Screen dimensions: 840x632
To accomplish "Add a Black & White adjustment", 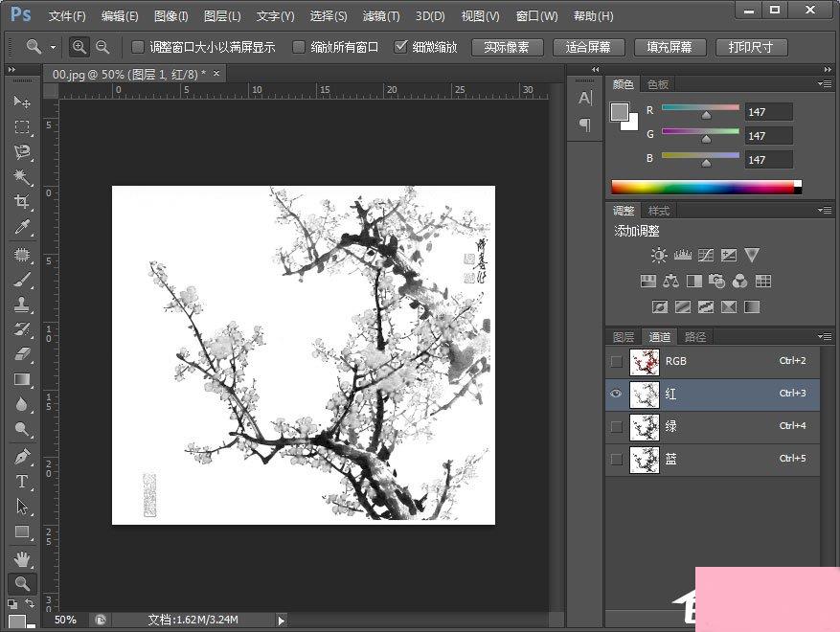I will point(694,281).
